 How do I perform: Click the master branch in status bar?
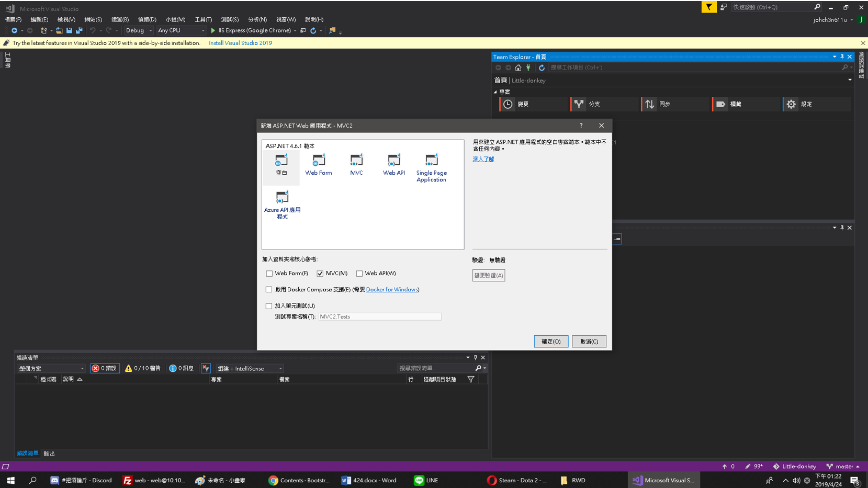pos(842,466)
